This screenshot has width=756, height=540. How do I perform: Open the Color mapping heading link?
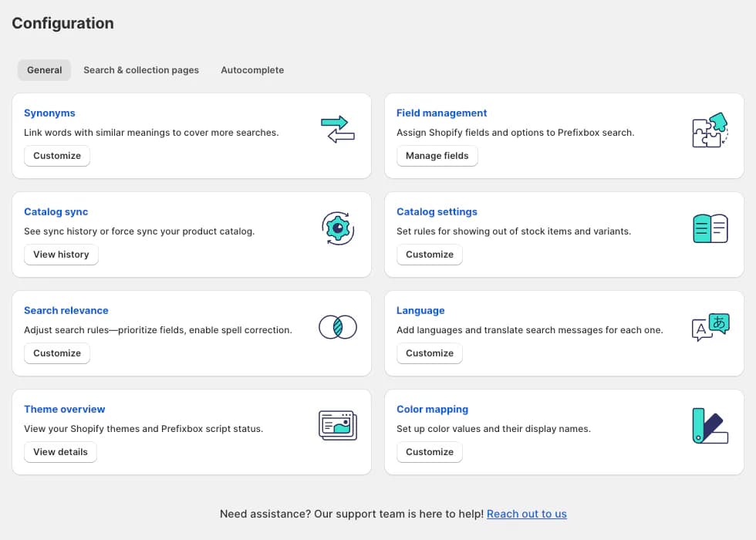click(x=433, y=410)
